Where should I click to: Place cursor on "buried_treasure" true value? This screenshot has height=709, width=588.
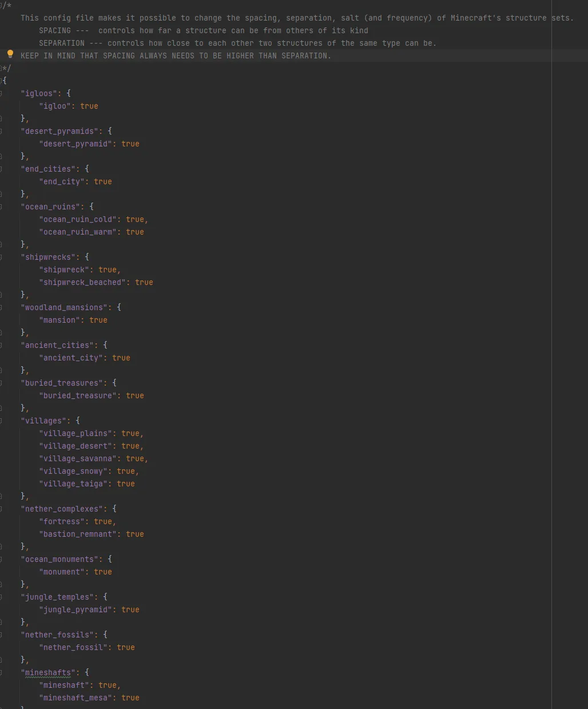134,395
